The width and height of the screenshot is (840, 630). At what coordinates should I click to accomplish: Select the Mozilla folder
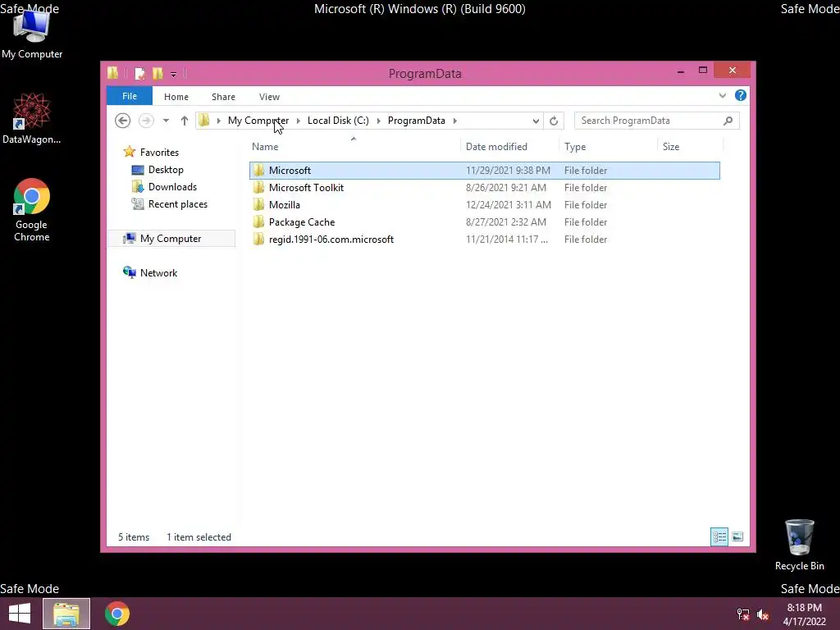(x=285, y=204)
